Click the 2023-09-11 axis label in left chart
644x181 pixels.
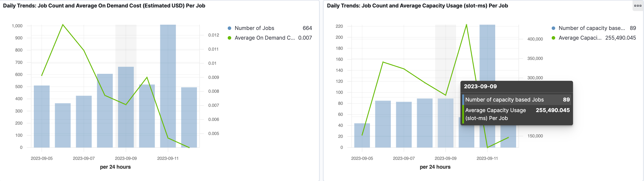pos(168,158)
